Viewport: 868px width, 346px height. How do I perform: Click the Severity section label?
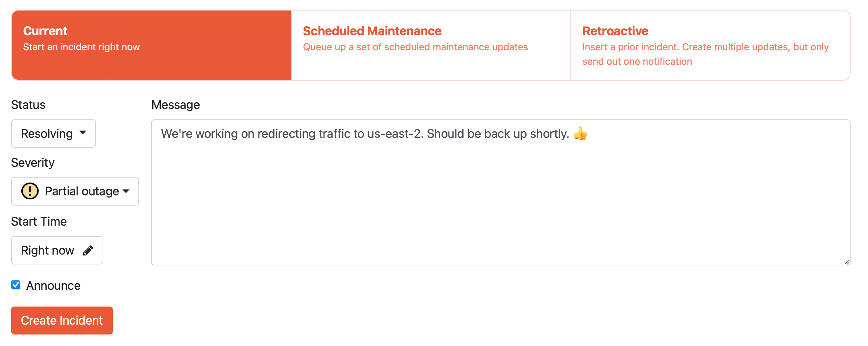pyautogui.click(x=33, y=162)
